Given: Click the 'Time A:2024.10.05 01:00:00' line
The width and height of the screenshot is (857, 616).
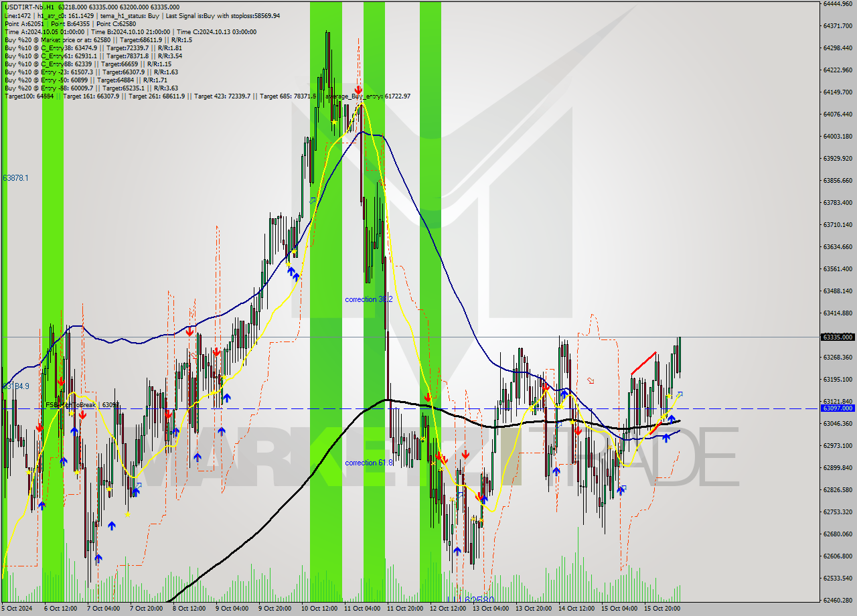Looking at the screenshot, I should tap(131, 31).
